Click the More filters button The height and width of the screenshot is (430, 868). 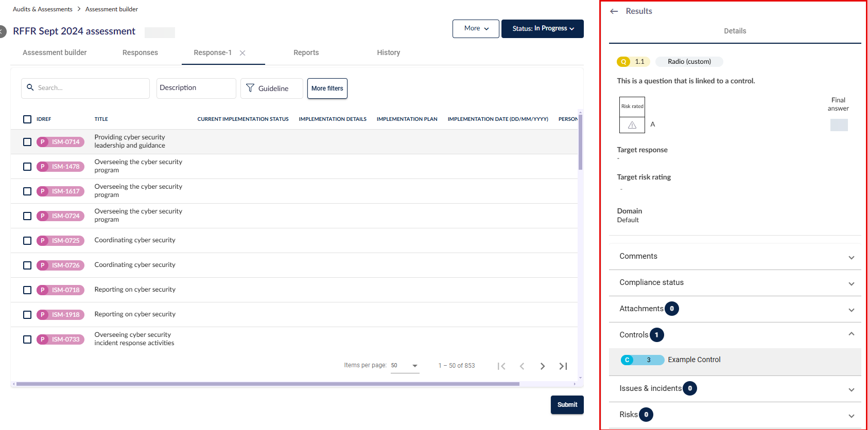coord(327,88)
